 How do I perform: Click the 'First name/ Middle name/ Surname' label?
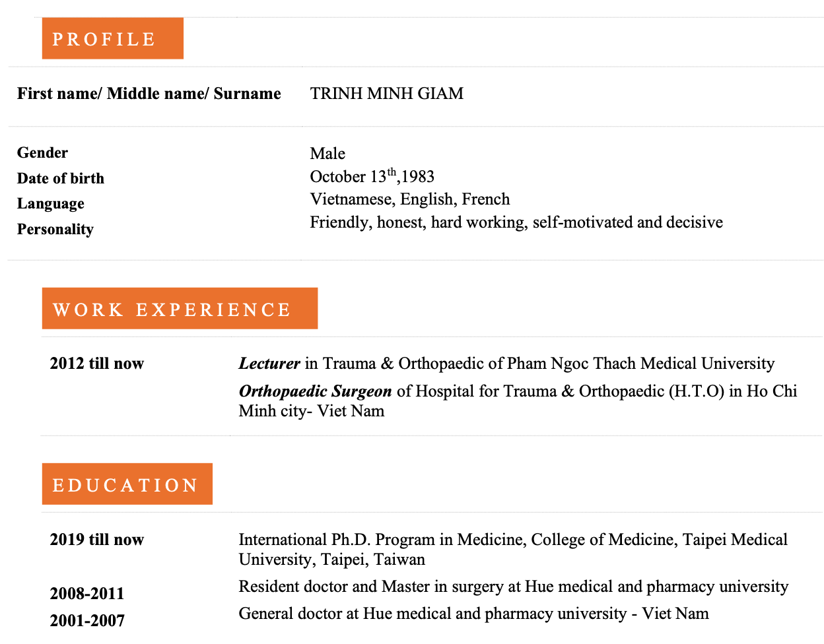tap(149, 94)
